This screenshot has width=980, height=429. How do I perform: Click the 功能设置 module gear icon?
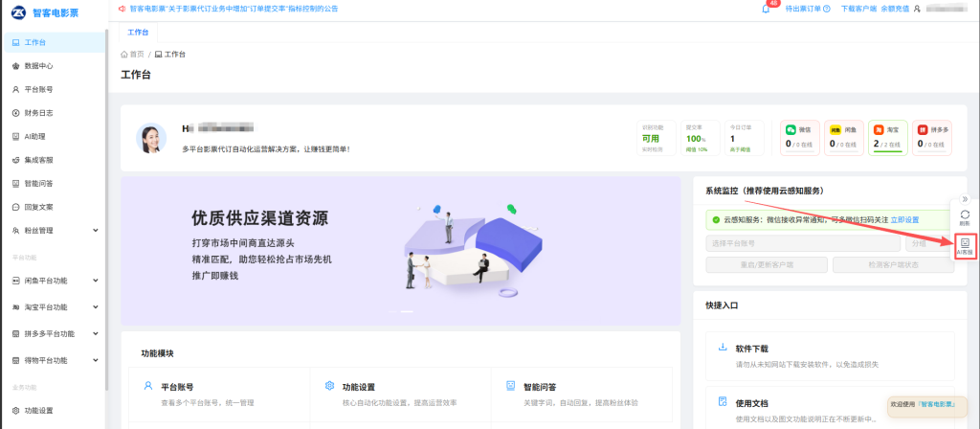(329, 386)
